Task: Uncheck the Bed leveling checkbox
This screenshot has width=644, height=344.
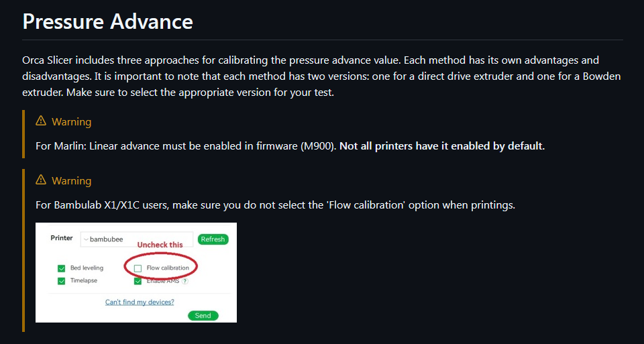Action: coord(62,268)
